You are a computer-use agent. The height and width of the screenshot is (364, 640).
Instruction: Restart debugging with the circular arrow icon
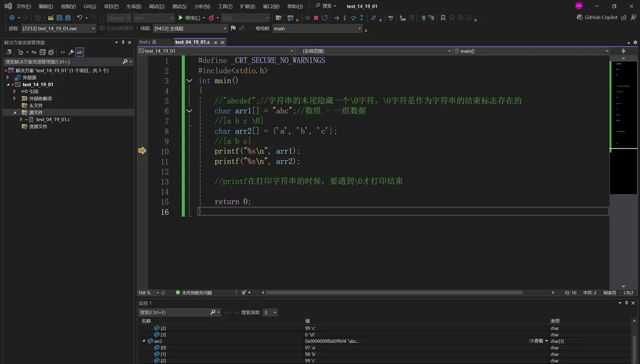point(325,18)
